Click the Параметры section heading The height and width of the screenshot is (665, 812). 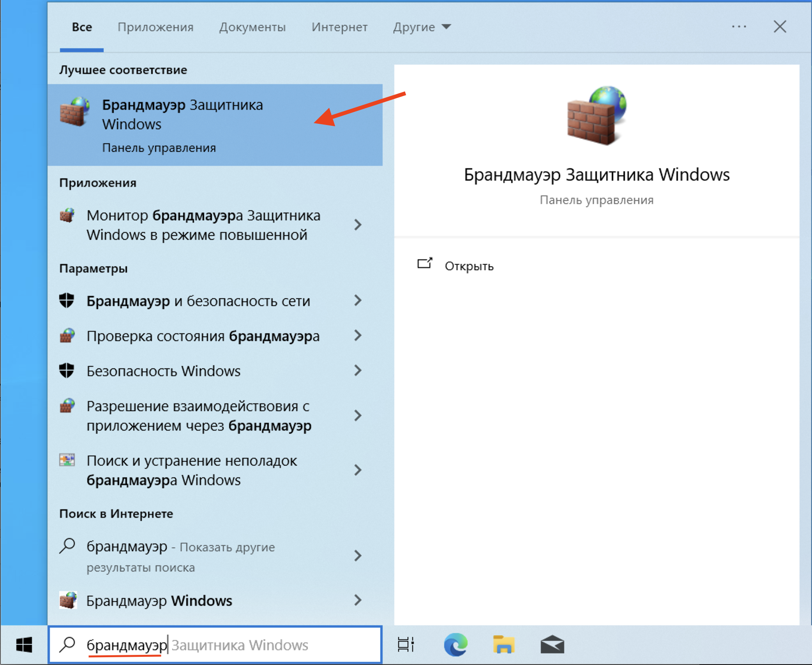point(94,269)
